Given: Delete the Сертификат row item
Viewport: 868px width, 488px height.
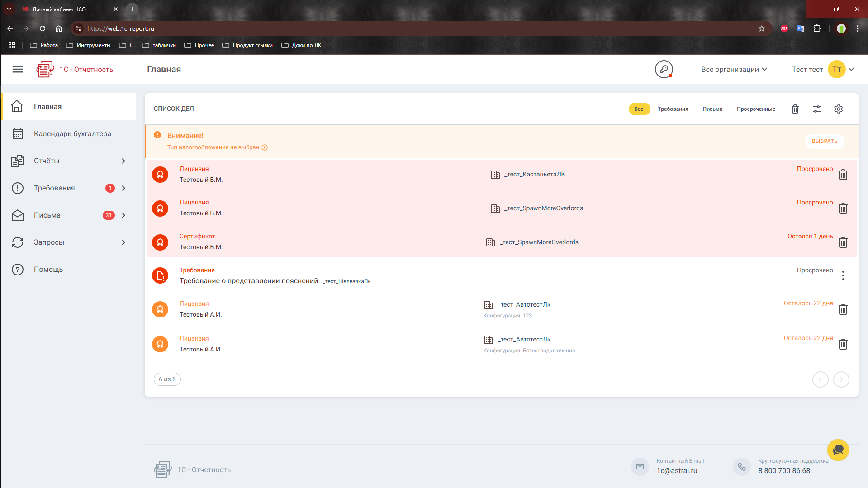Looking at the screenshot, I should pyautogui.click(x=843, y=242).
